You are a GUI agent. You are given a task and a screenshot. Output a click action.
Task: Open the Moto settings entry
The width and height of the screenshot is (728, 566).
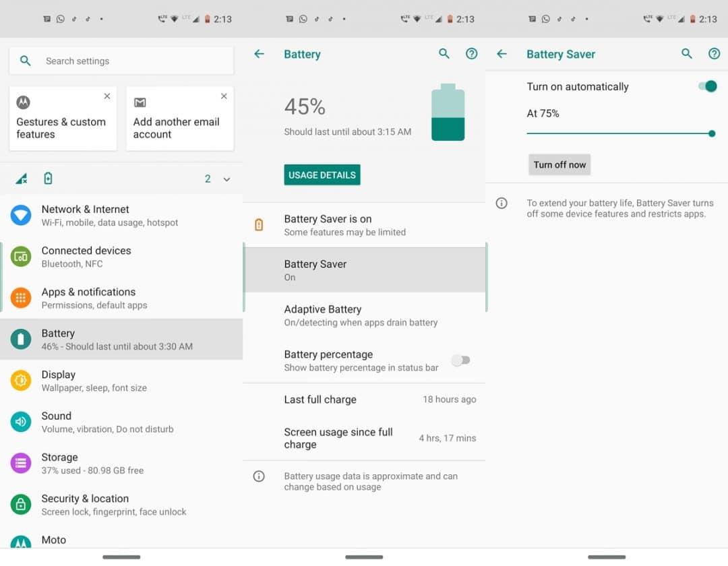pos(121,540)
